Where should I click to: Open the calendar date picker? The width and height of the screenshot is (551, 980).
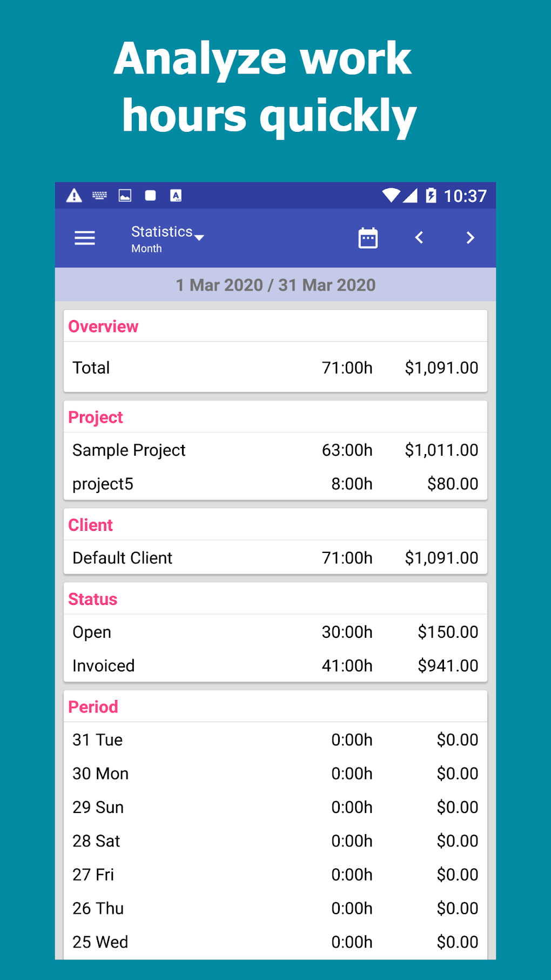(x=367, y=238)
